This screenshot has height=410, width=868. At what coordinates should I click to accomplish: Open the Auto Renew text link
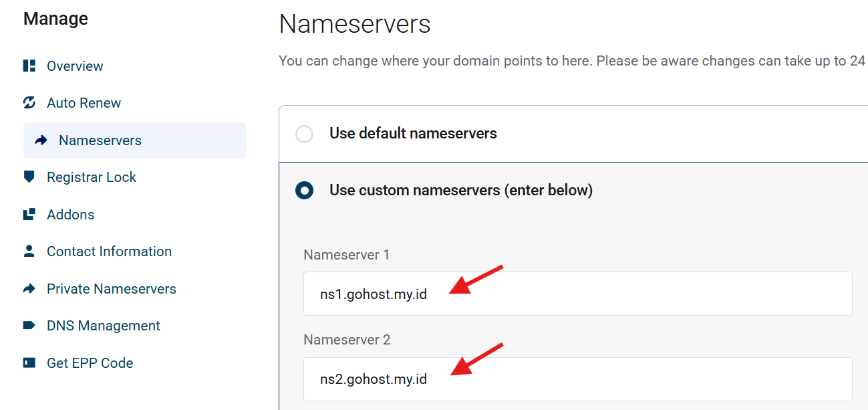click(x=84, y=103)
